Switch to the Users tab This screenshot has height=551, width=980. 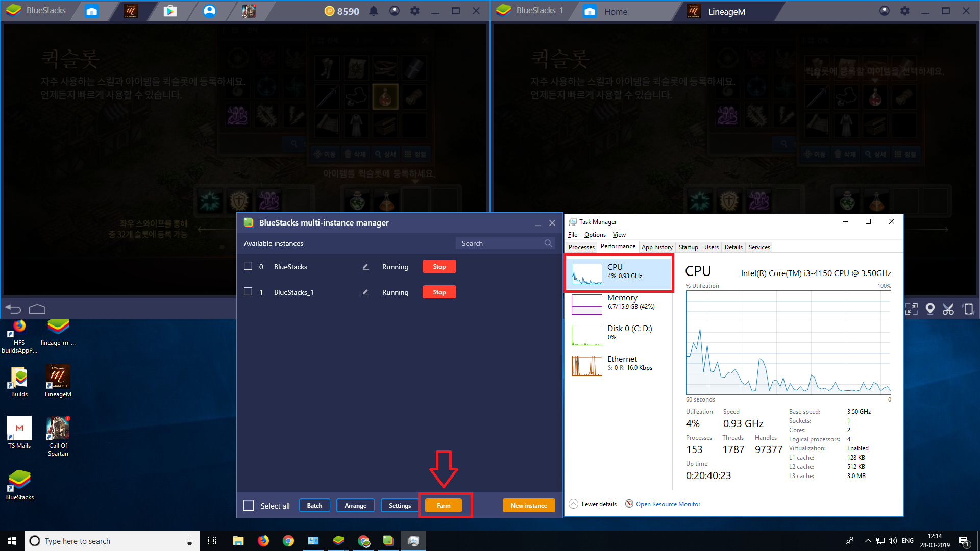click(x=711, y=247)
